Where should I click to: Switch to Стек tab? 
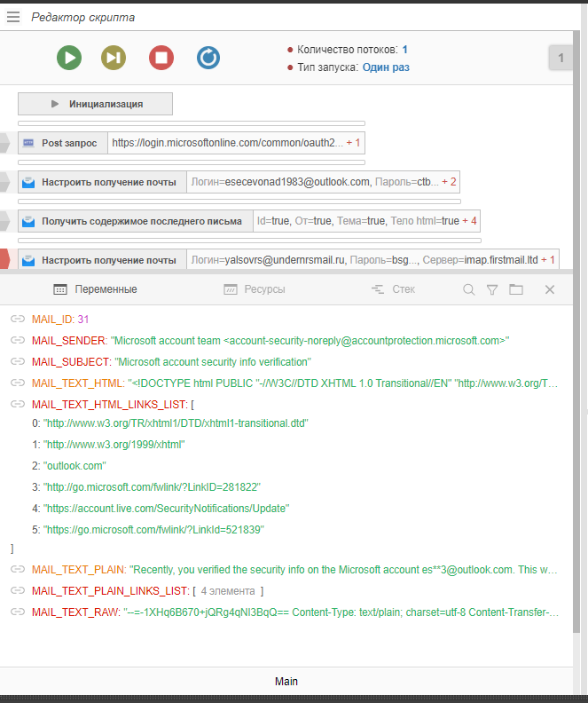[x=393, y=289]
